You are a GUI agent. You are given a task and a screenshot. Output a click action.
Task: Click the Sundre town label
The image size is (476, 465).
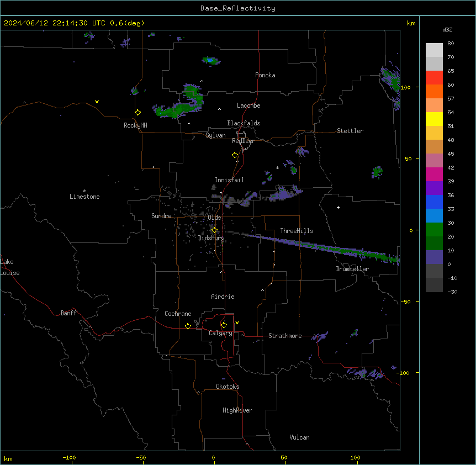point(161,216)
